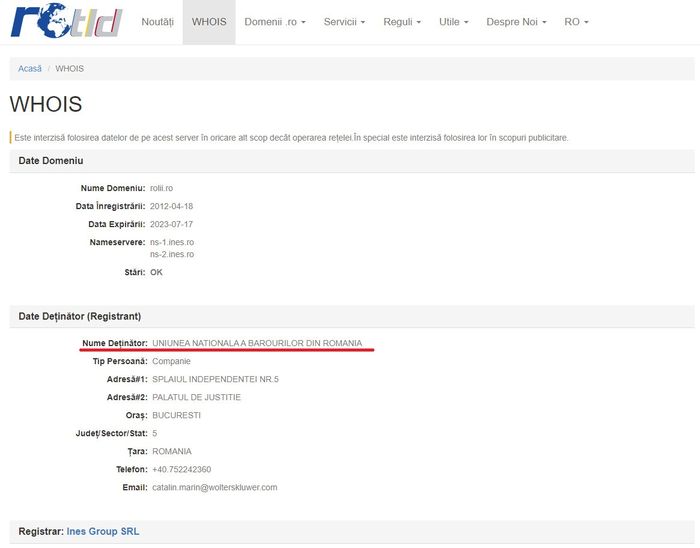Click Tip Persoană value Companie
The width and height of the screenshot is (700, 548).
(x=171, y=361)
